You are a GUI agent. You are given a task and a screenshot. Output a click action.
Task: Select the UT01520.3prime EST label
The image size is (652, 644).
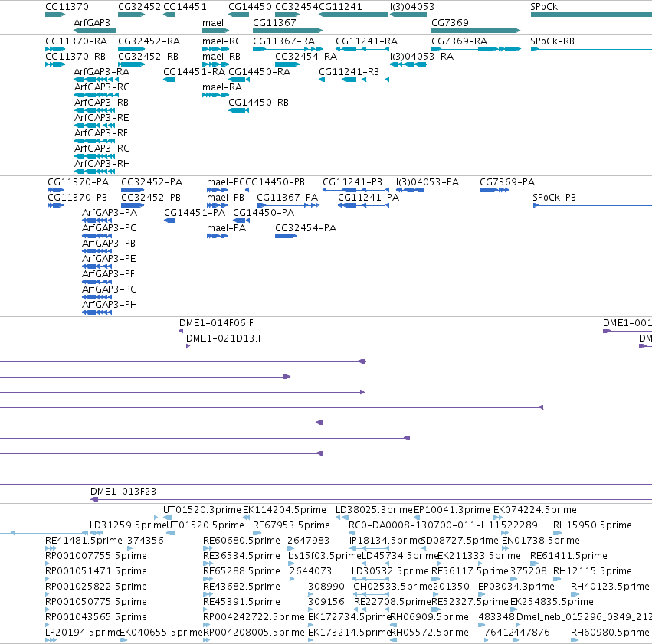coord(202,510)
